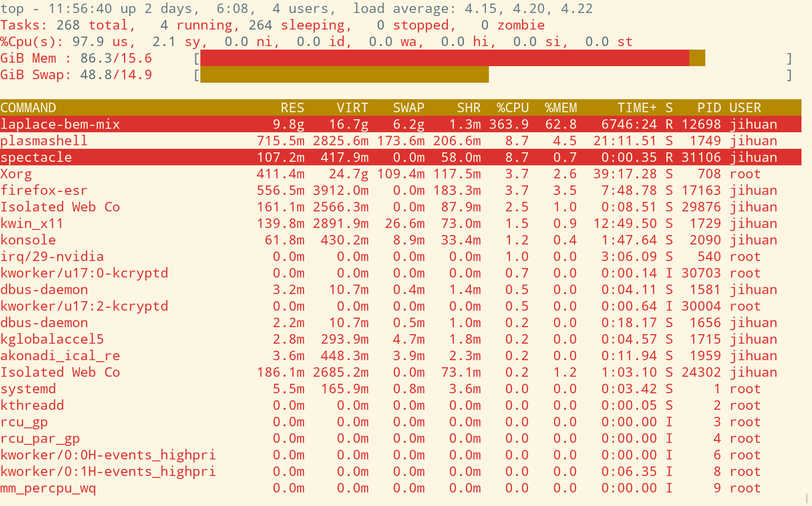This screenshot has height=506, width=812.
Task: Select kworker/0:1H-events_highpri process
Action: 401,471
